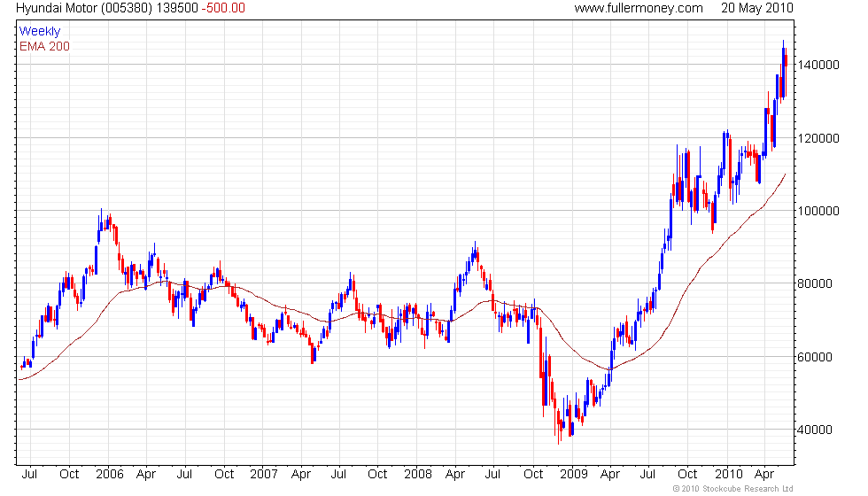Image resolution: width=868 pixels, height=496 pixels.
Task: Click the Stockcube Research Ltd copyright text
Action: pyautogui.click(x=733, y=489)
